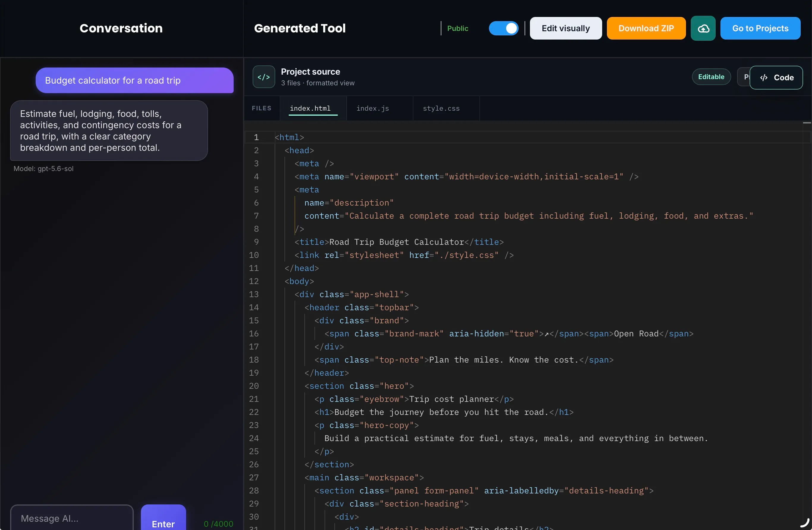
Task: Open Go to Projects
Action: pos(761,28)
